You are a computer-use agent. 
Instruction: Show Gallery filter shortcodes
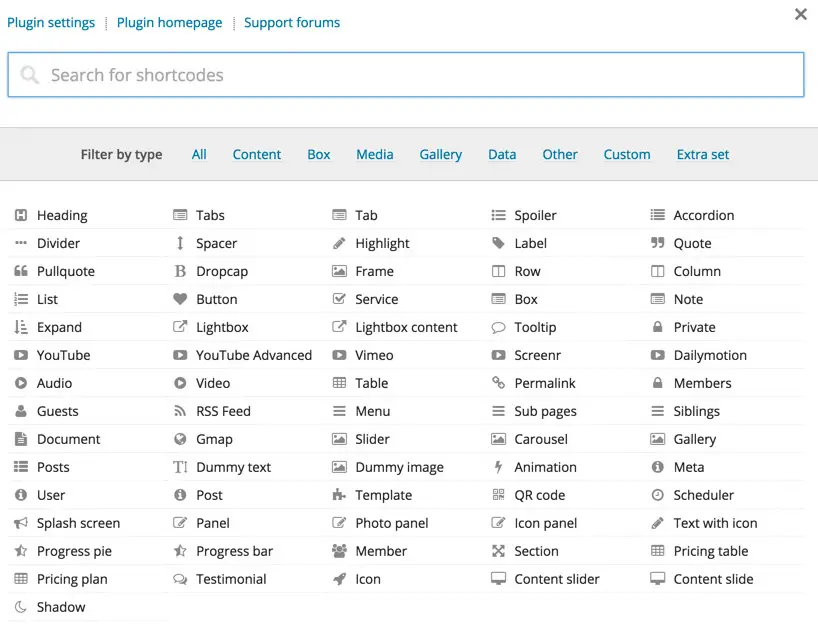pyautogui.click(x=441, y=155)
